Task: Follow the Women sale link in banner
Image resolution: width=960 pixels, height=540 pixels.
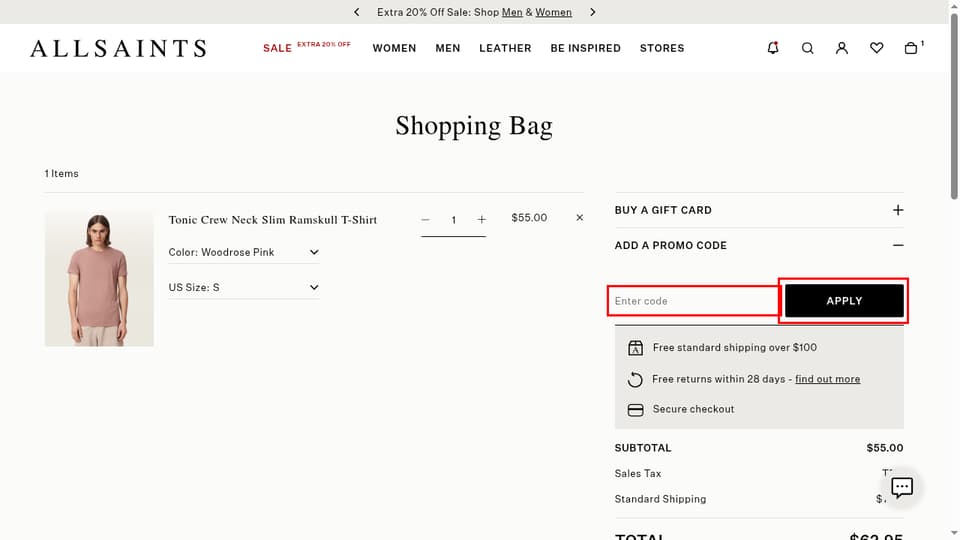Action: [x=553, y=12]
